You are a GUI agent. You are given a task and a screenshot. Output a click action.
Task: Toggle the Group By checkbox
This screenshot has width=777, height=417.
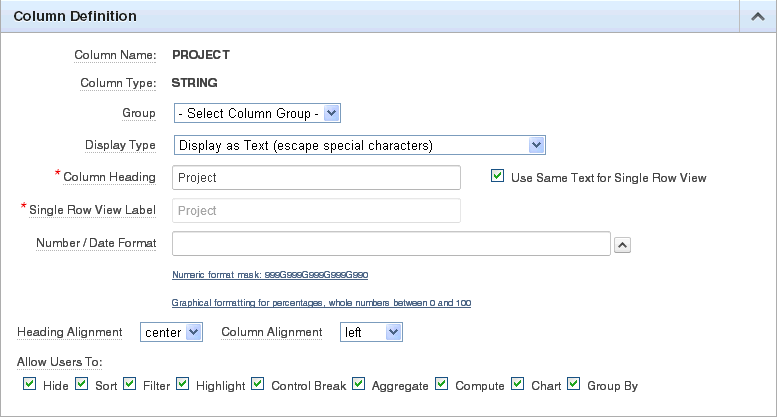(573, 384)
